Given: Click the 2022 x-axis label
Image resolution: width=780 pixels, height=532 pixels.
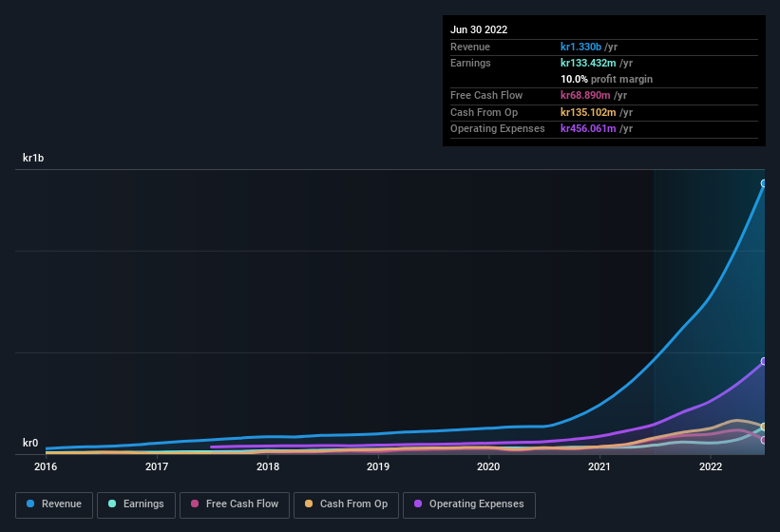Looking at the screenshot, I should pyautogui.click(x=711, y=466).
